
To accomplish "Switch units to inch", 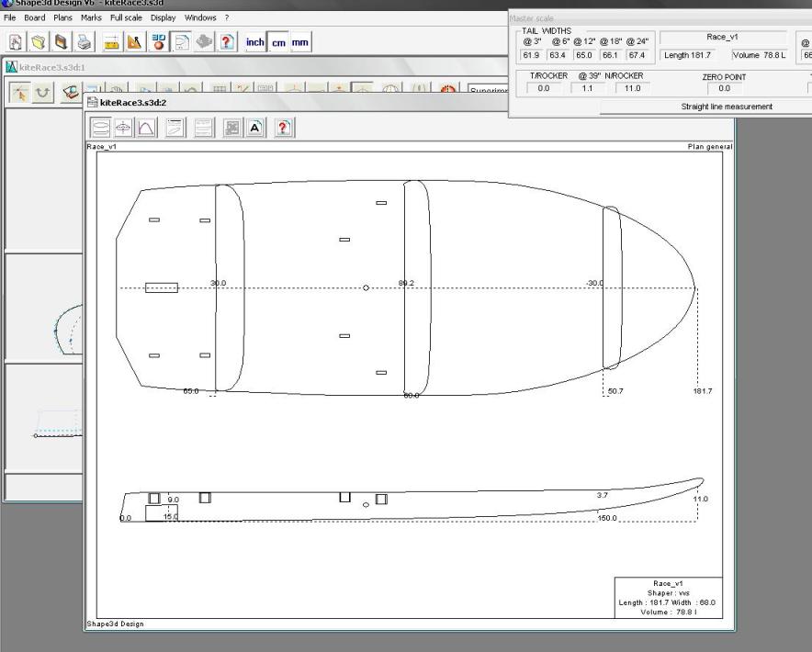I will pyautogui.click(x=254, y=42).
